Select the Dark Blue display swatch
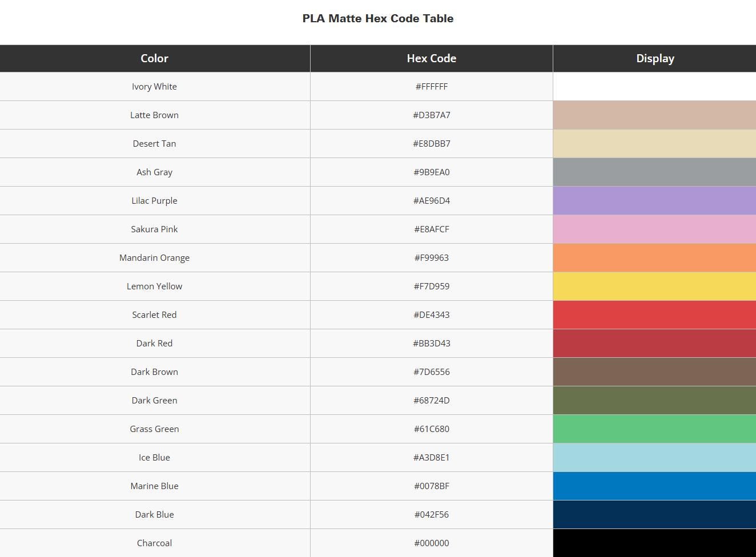This screenshot has height=557, width=756. point(654,515)
